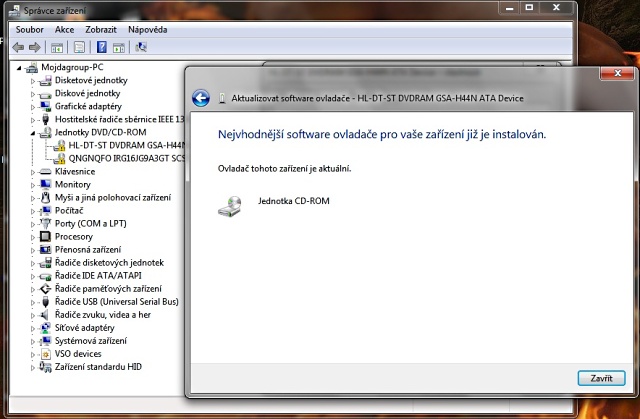This screenshot has width=640, height=419.
Task: Click the mouse icon for Myši category
Action: tap(45, 198)
